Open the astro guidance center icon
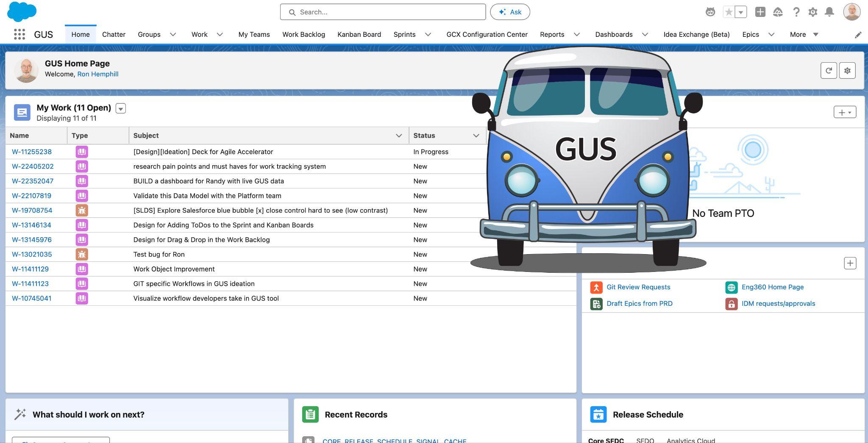Image resolution: width=868 pixels, height=443 pixels. (710, 12)
